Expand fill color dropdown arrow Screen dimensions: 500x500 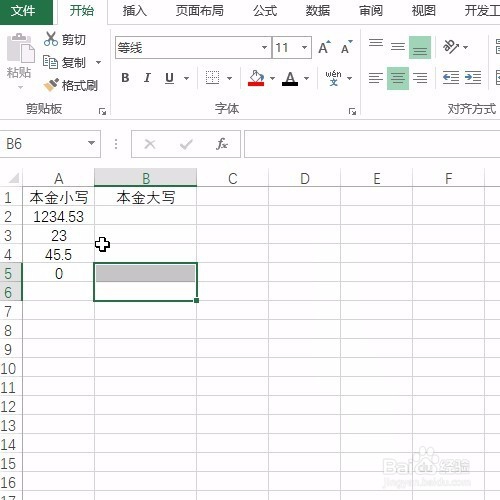[272, 78]
